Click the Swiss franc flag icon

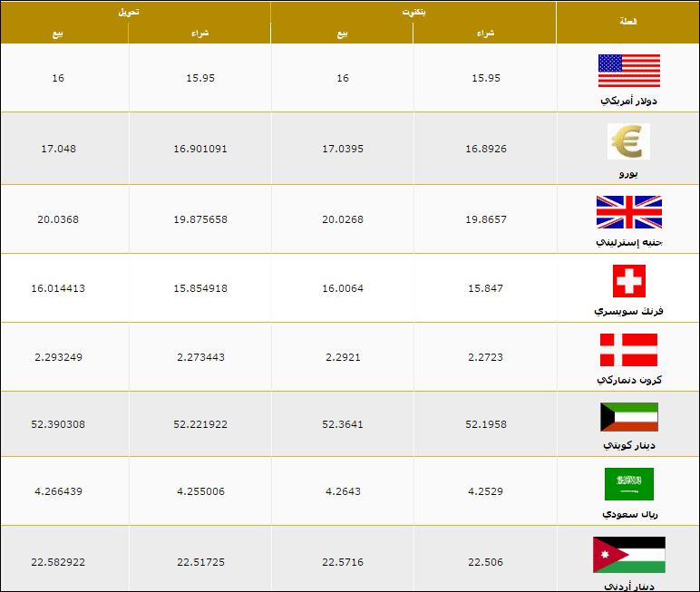click(629, 281)
